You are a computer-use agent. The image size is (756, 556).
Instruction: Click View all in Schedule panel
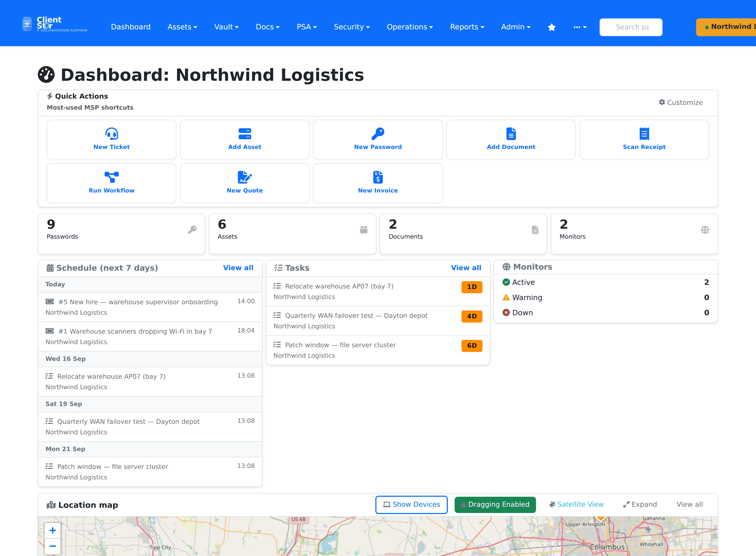coord(238,268)
